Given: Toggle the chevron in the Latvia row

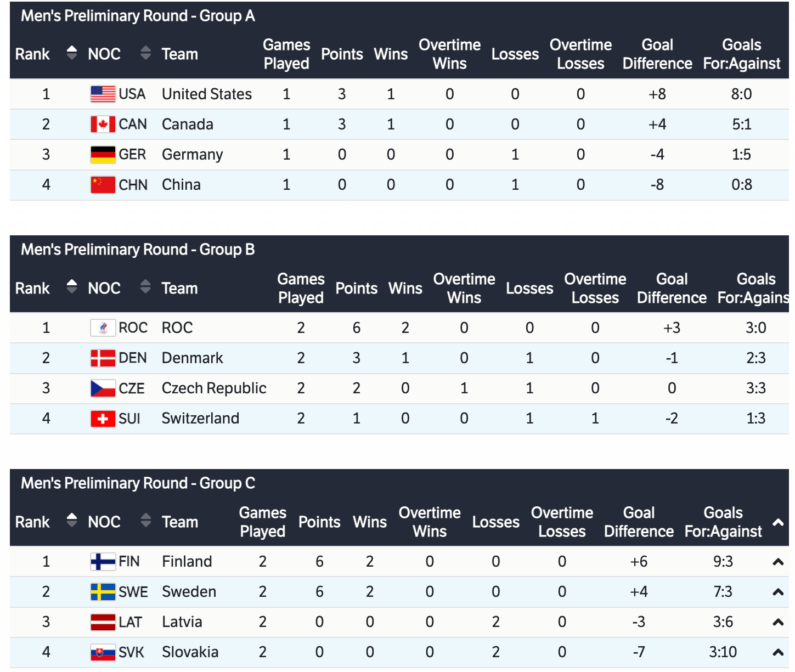Looking at the screenshot, I should [777, 622].
